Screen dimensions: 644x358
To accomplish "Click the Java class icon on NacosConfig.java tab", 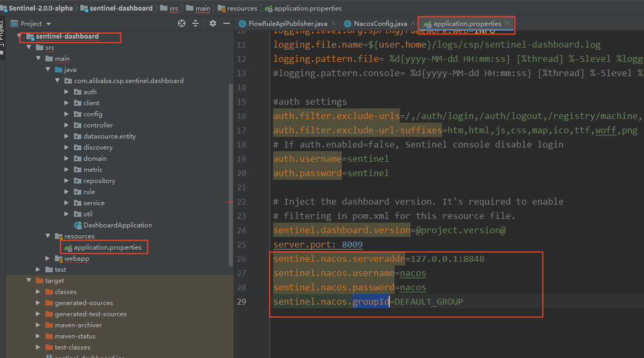I will [348, 24].
